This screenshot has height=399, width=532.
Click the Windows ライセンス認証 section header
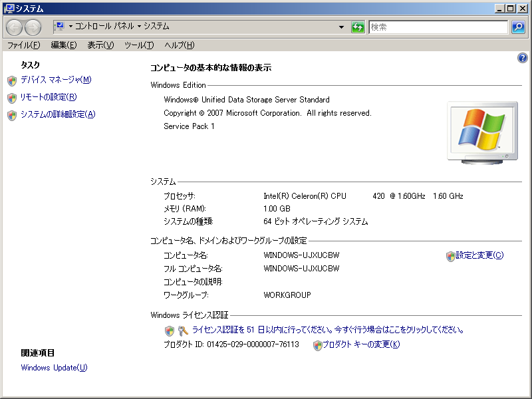190,315
